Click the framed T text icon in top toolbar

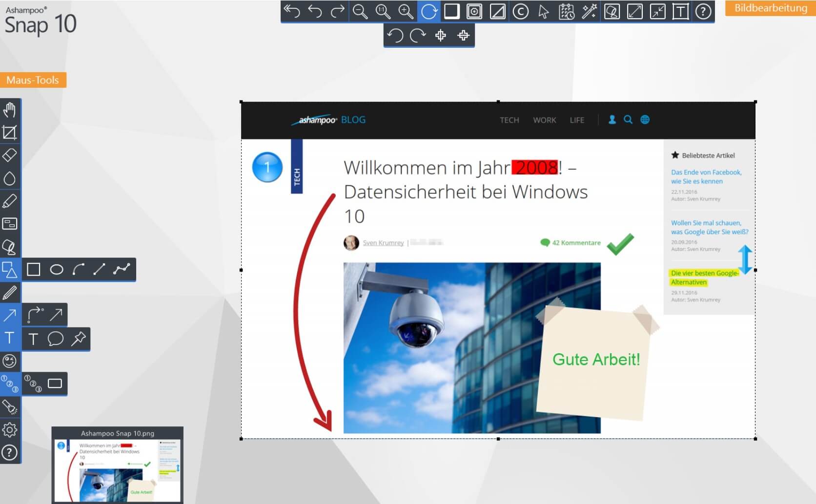(680, 11)
